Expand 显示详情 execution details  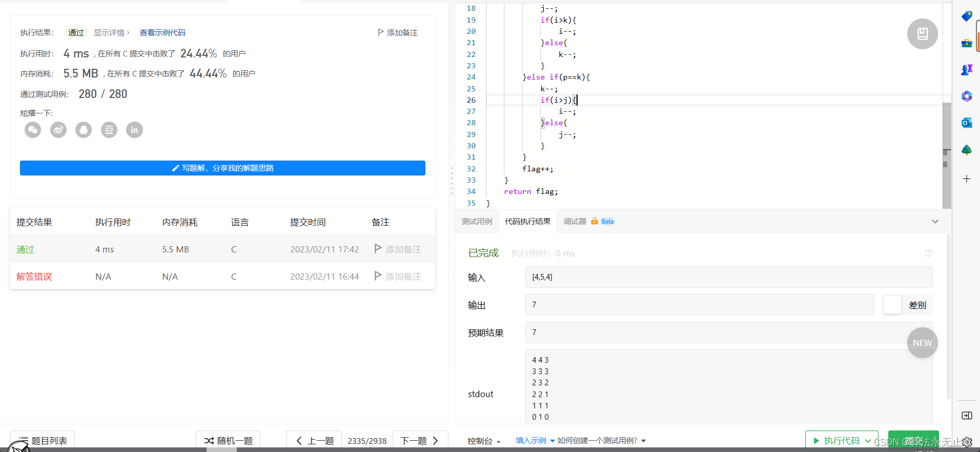coord(111,33)
